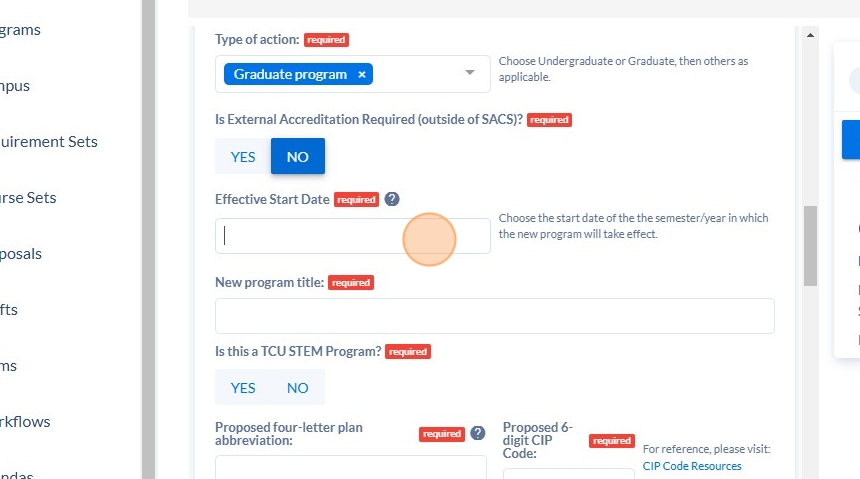860x479 pixels.
Task: Open the CIP Code Resources link
Action: [692, 466]
